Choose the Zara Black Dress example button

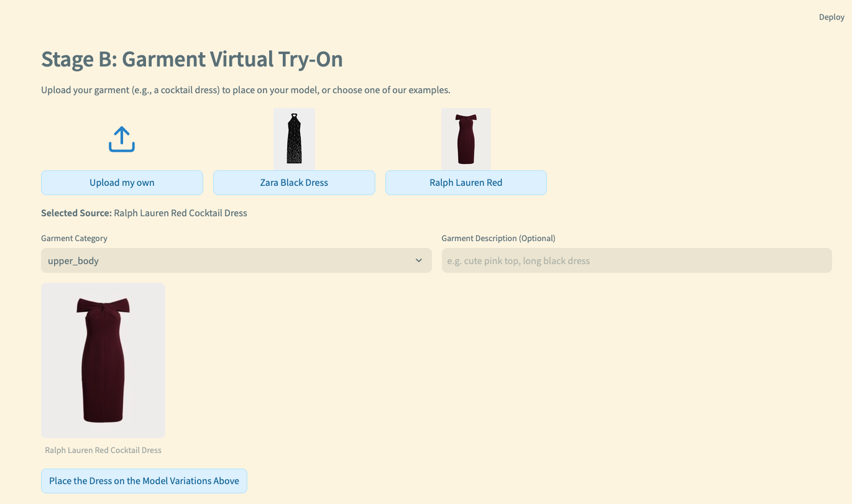[x=294, y=183]
